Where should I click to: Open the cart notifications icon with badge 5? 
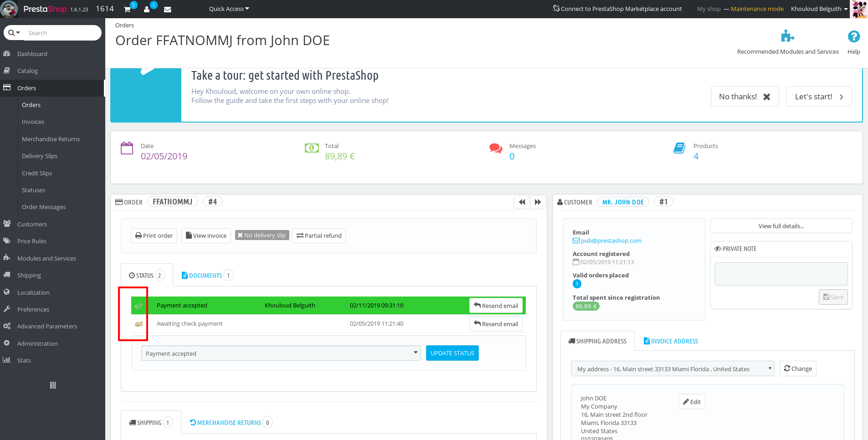tap(128, 9)
